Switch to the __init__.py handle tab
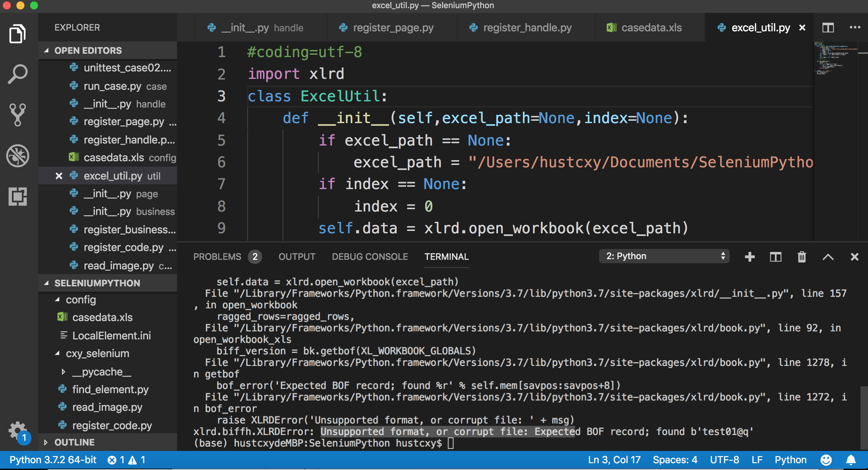Screen dimensions: 868x470 [x=261, y=28]
